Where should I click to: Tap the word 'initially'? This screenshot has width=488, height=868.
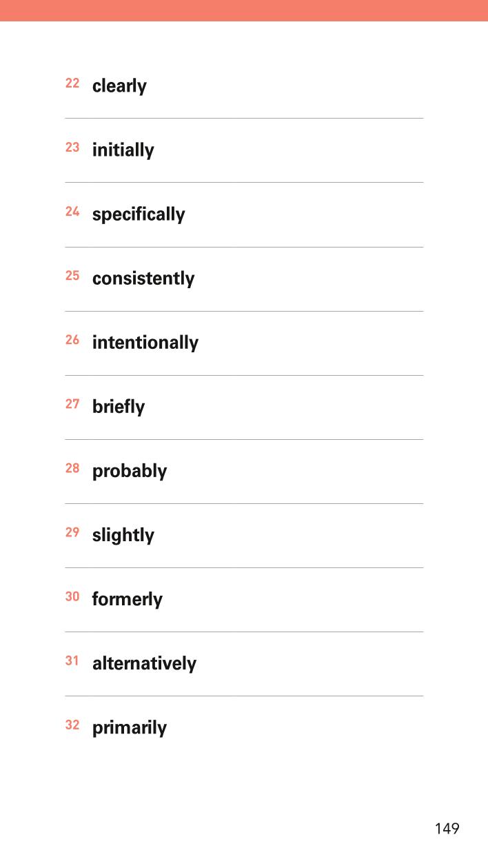click(x=123, y=150)
